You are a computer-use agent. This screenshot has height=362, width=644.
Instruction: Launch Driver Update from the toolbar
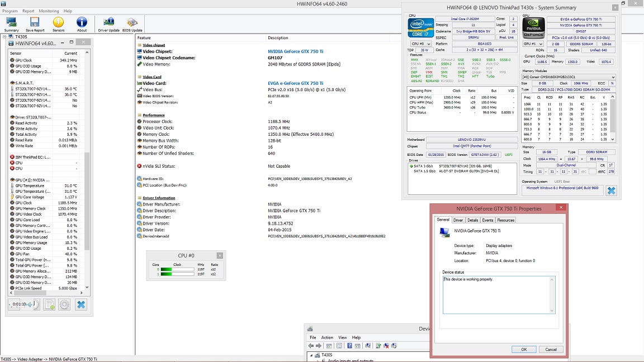pos(109,24)
